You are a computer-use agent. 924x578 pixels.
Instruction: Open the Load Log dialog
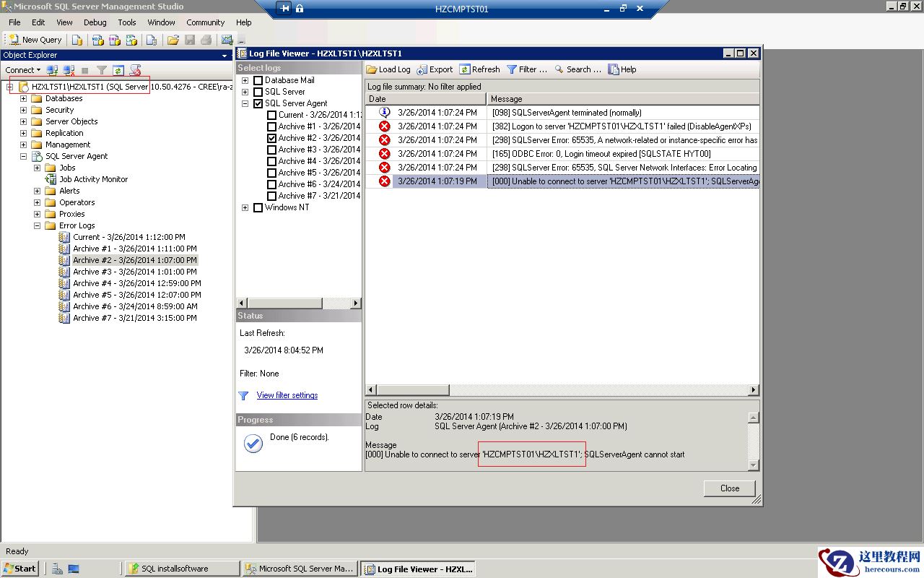click(393, 69)
